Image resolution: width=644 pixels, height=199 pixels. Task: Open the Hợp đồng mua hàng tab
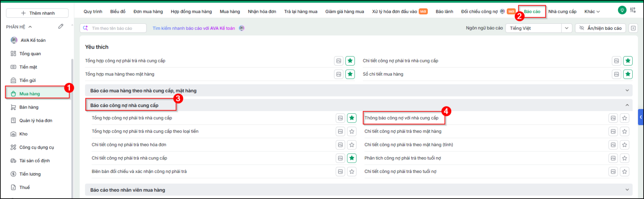pyautogui.click(x=191, y=12)
